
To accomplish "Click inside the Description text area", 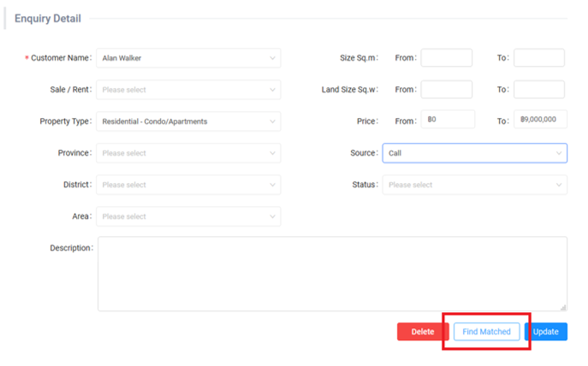I will click(332, 274).
